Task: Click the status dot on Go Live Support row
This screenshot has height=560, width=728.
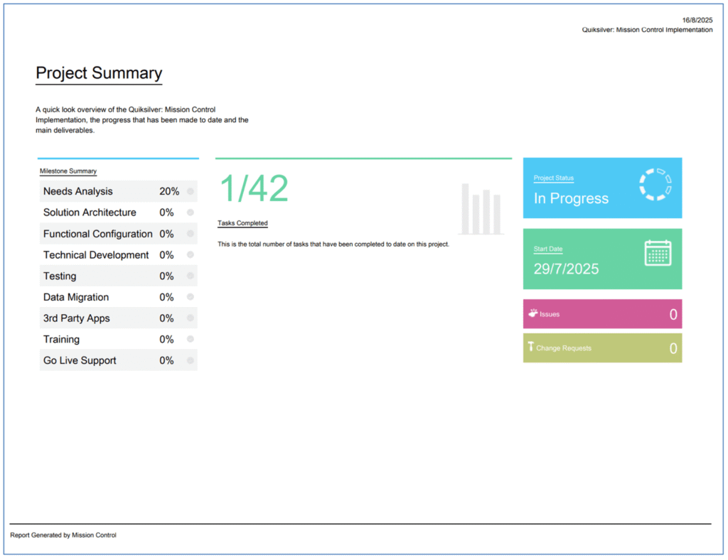Action: pyautogui.click(x=191, y=360)
